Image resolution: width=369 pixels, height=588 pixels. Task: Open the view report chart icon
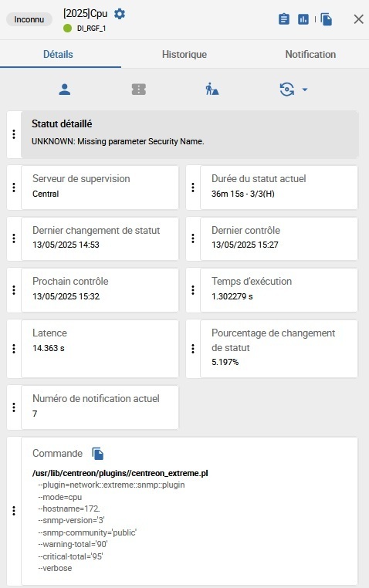pos(303,19)
